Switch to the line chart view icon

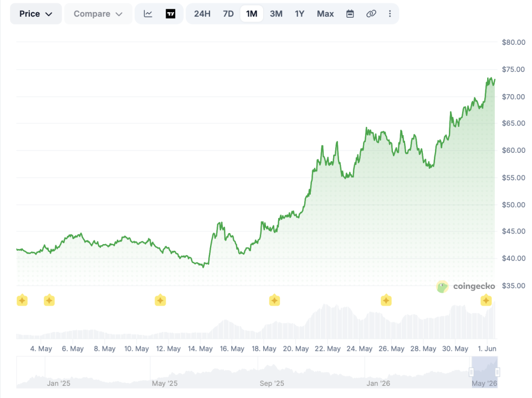point(148,14)
